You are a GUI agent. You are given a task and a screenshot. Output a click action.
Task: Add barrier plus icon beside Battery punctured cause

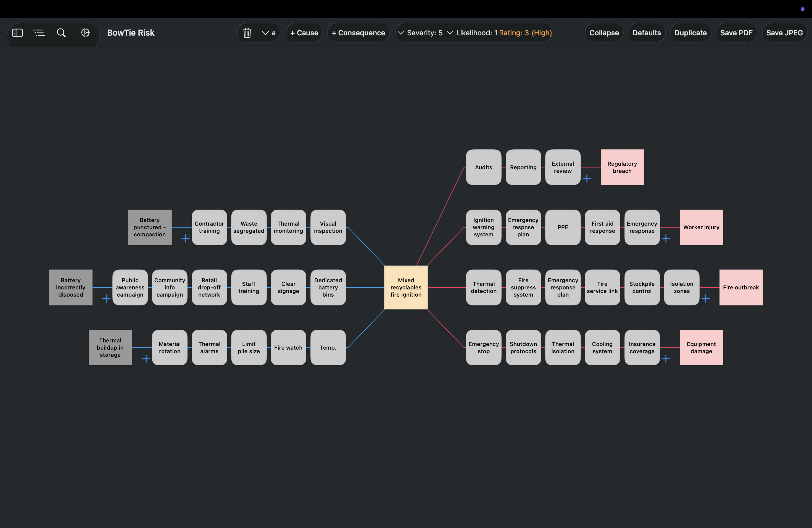pos(185,238)
